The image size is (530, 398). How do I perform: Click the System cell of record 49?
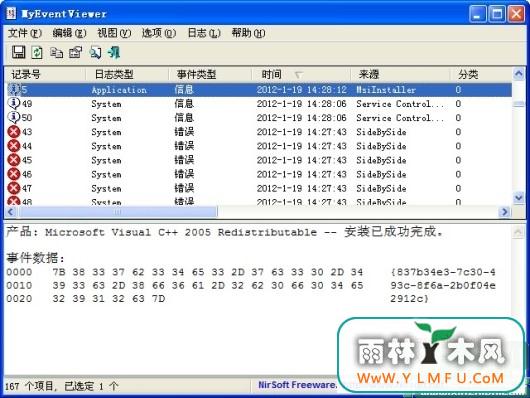point(106,104)
